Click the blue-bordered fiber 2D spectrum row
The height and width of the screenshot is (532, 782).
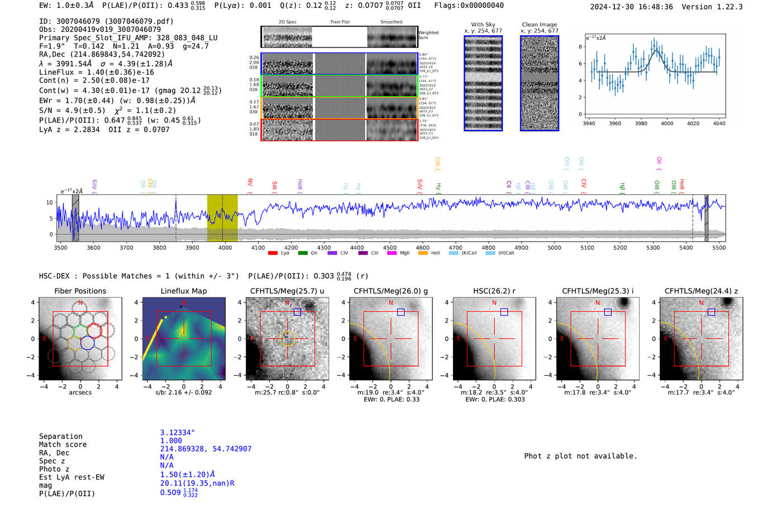click(x=340, y=64)
